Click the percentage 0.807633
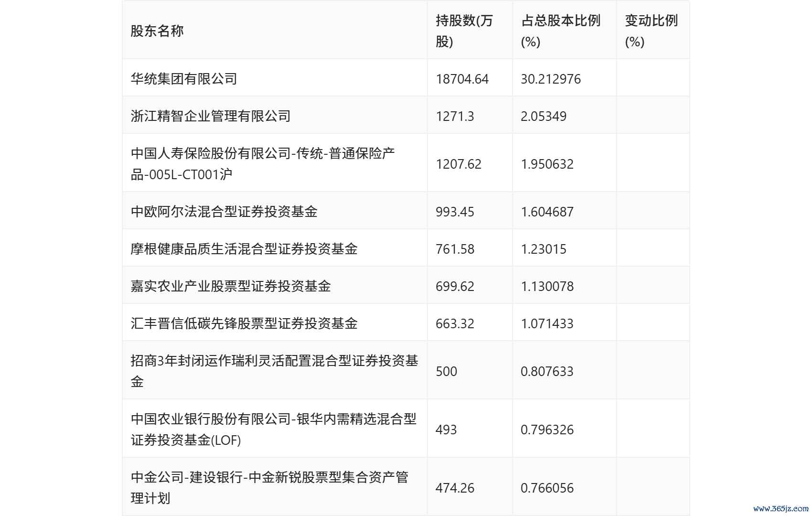This screenshot has height=516, width=812. tap(547, 371)
